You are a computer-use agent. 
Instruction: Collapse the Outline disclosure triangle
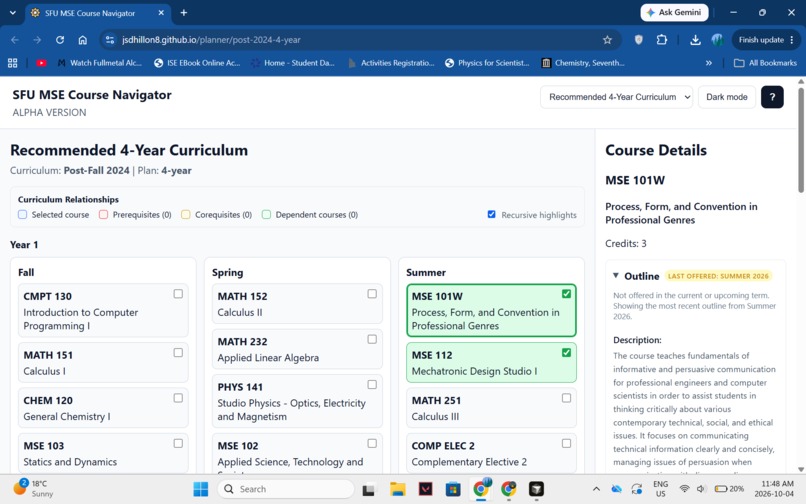616,275
